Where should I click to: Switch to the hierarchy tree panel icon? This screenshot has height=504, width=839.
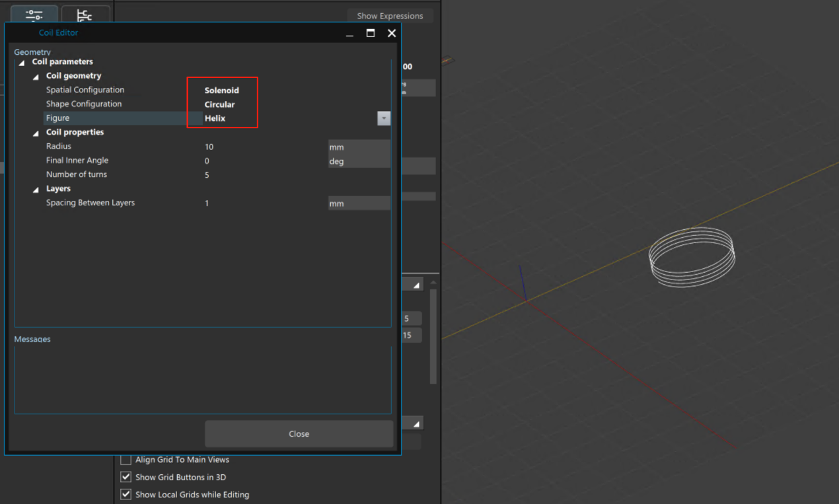[85, 15]
